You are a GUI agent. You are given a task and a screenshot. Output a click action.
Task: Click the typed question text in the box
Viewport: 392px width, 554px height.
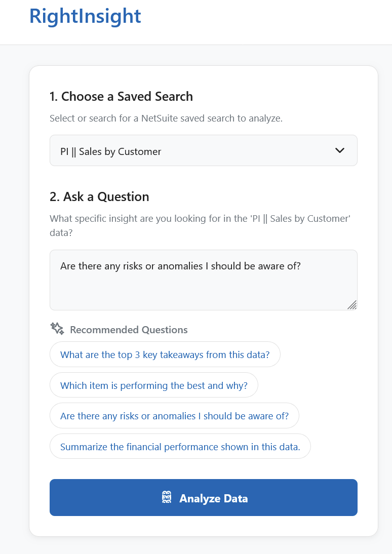pos(180,266)
